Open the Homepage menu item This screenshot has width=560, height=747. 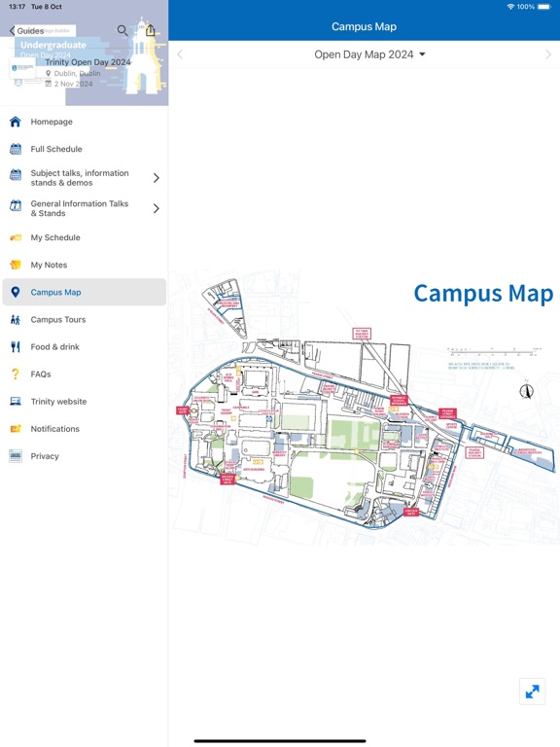click(84, 122)
